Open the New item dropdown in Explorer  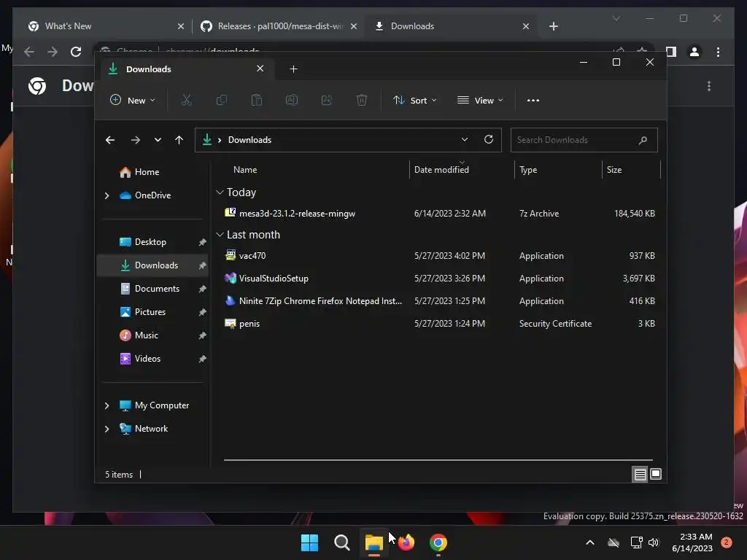[x=133, y=101]
